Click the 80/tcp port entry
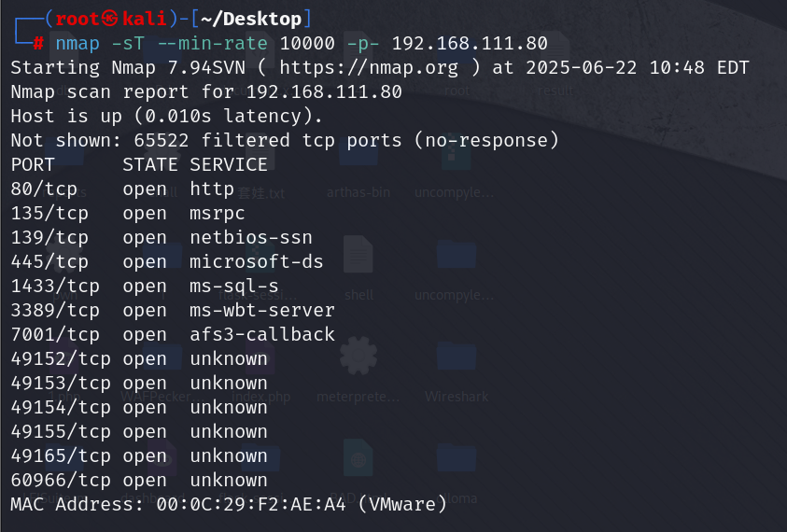This screenshot has height=532, width=787. click(x=44, y=189)
